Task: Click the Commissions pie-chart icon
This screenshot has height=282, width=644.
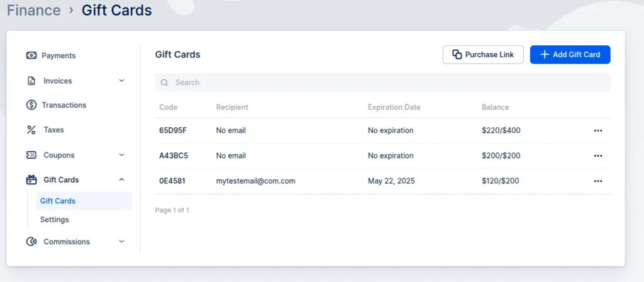Action: [x=31, y=242]
